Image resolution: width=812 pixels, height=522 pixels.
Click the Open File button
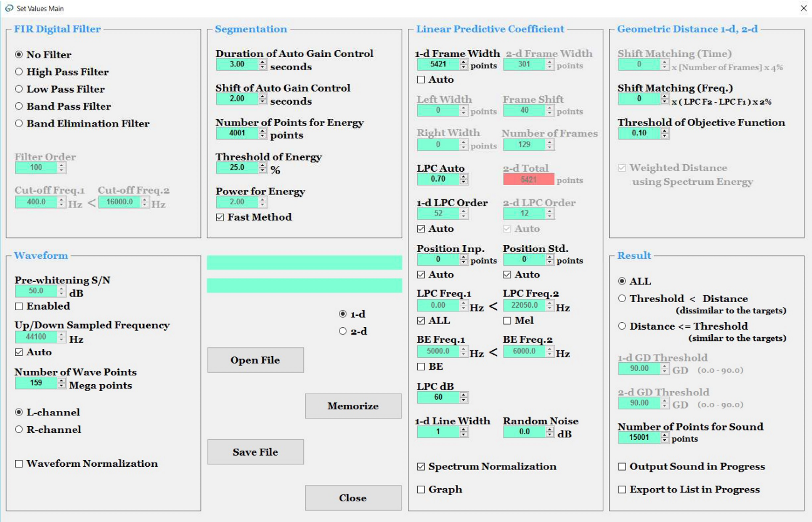(x=255, y=360)
